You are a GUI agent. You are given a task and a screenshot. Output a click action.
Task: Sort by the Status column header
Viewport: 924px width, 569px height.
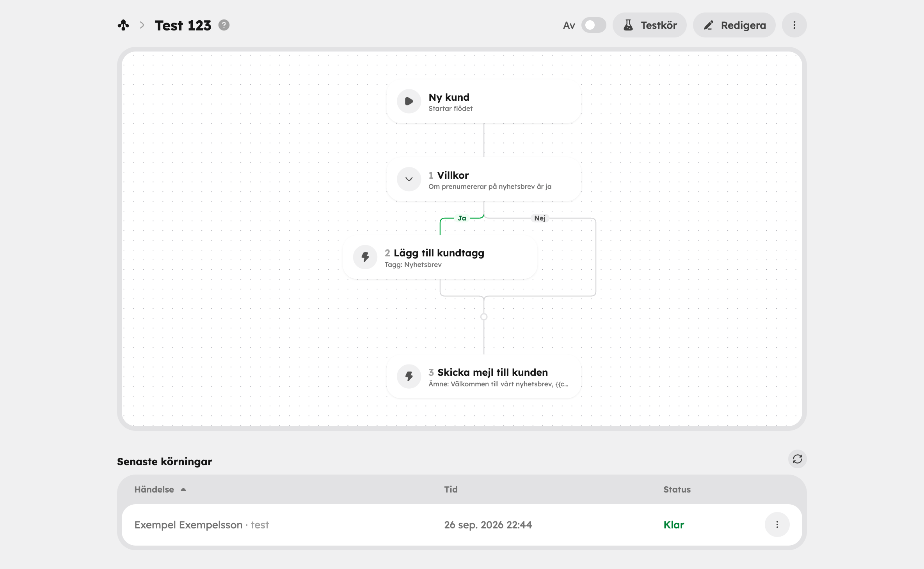[x=677, y=489]
